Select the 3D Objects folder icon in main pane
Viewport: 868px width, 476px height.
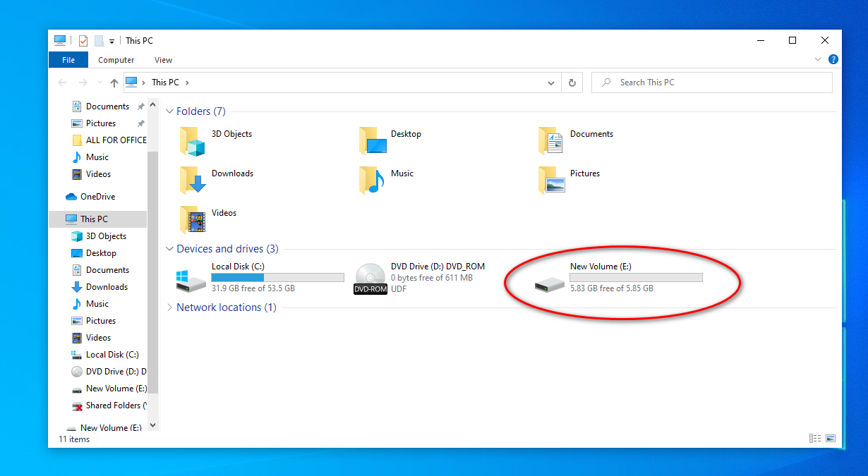pos(192,141)
